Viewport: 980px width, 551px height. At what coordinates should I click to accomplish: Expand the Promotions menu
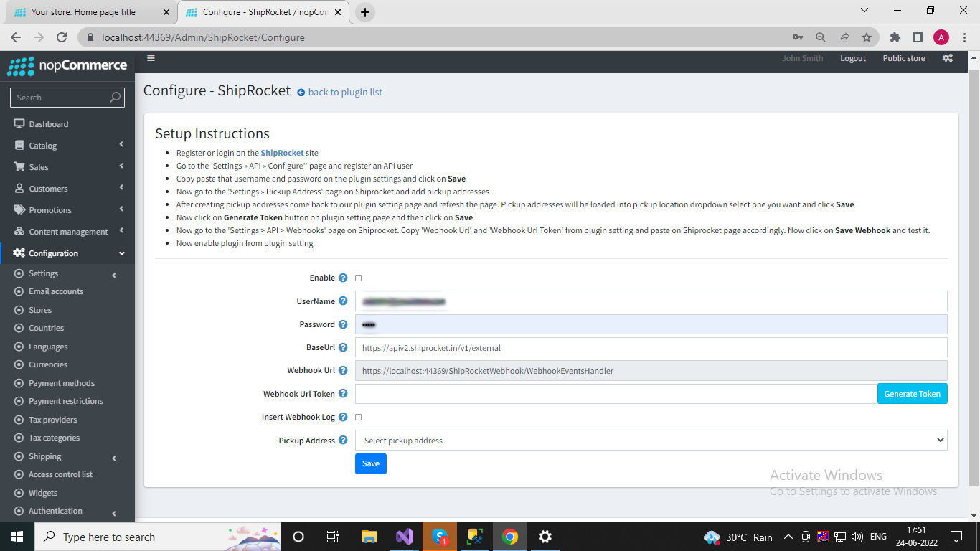click(x=67, y=210)
